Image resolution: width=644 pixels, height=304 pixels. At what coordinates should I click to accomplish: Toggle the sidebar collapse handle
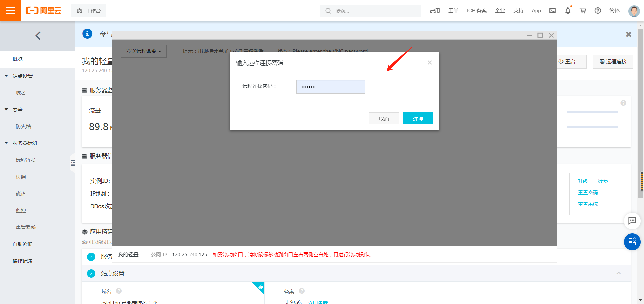pyautogui.click(x=73, y=163)
